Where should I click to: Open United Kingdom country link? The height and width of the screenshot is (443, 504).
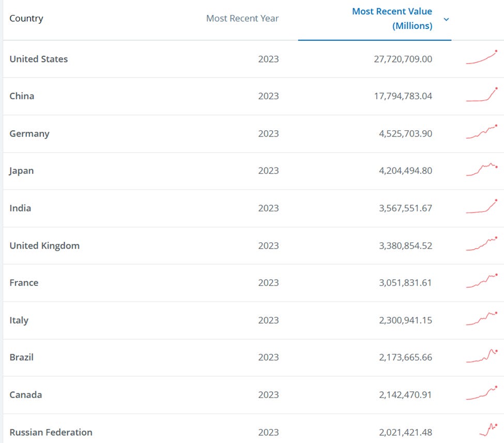(x=44, y=246)
